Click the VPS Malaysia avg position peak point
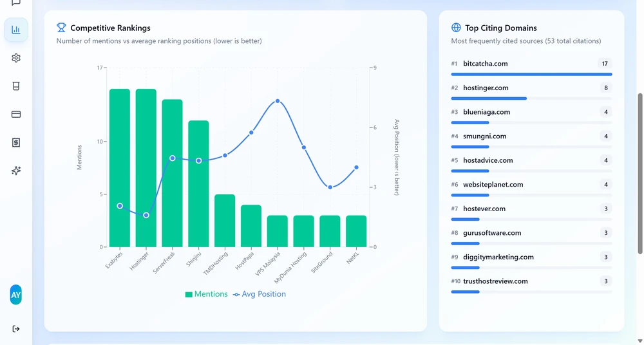 [x=278, y=101]
